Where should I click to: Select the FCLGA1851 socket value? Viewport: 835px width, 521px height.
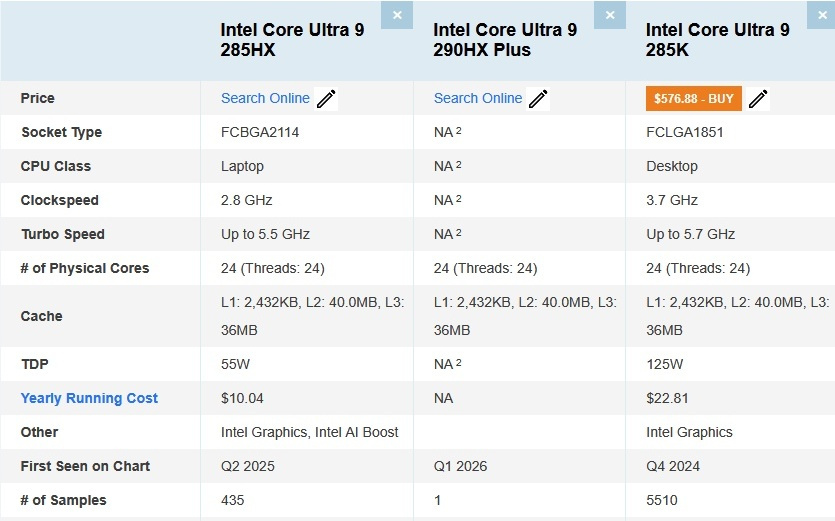685,132
